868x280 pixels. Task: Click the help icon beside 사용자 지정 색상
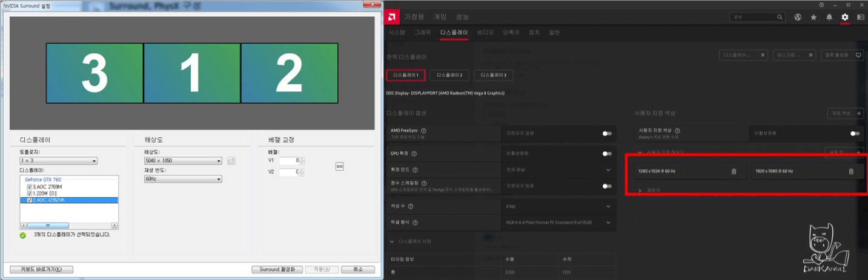[x=677, y=131]
